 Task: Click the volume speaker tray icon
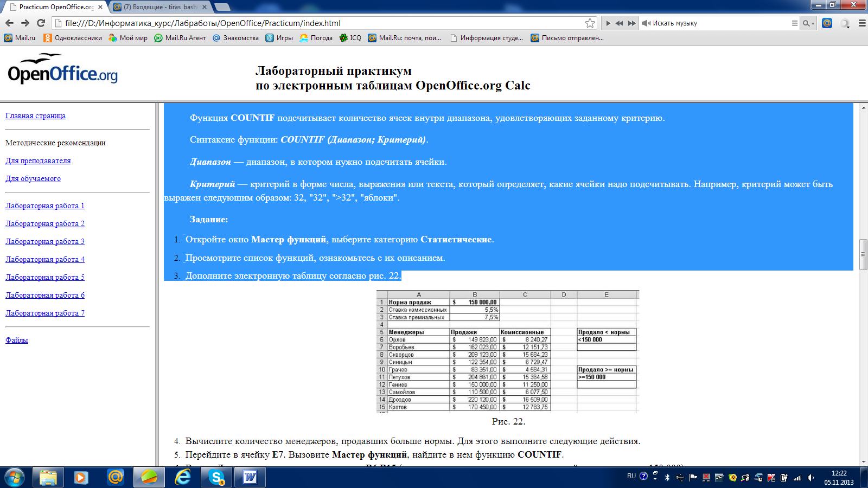(810, 478)
